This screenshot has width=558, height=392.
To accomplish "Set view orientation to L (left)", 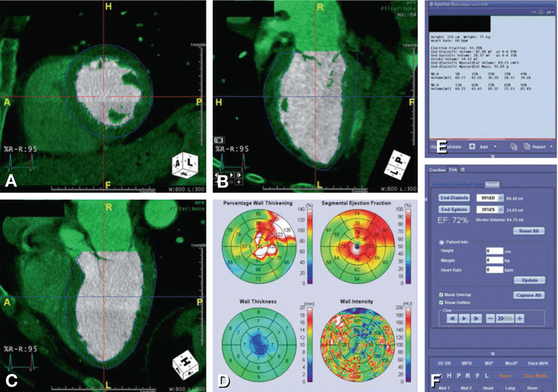I will [487, 375].
